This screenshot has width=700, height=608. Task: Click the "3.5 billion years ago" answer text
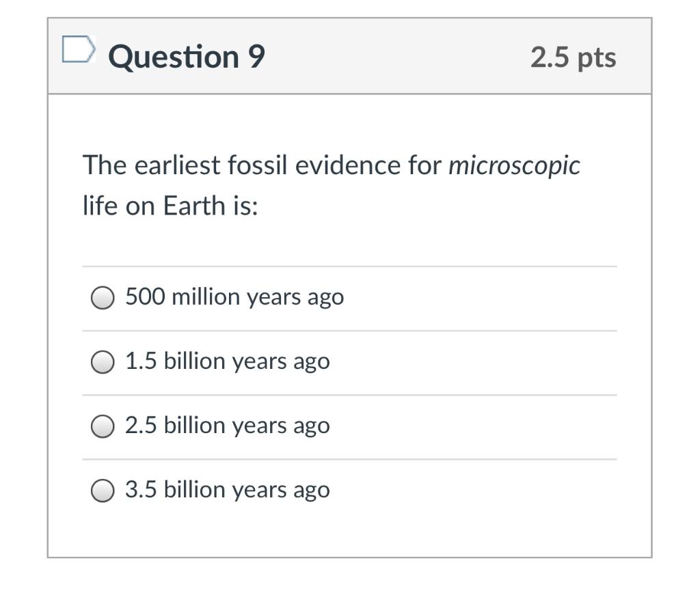tap(227, 490)
